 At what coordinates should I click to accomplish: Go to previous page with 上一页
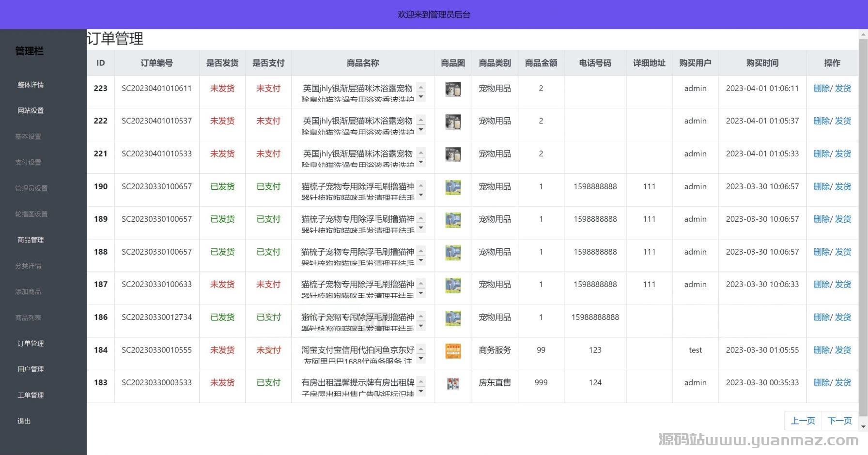pos(803,421)
